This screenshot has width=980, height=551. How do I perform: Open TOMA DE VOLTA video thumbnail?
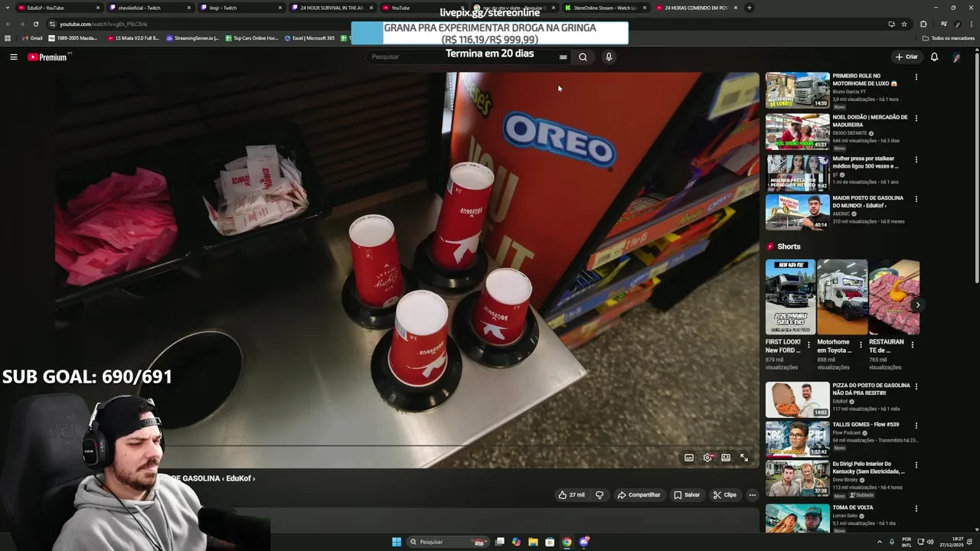pos(797,519)
